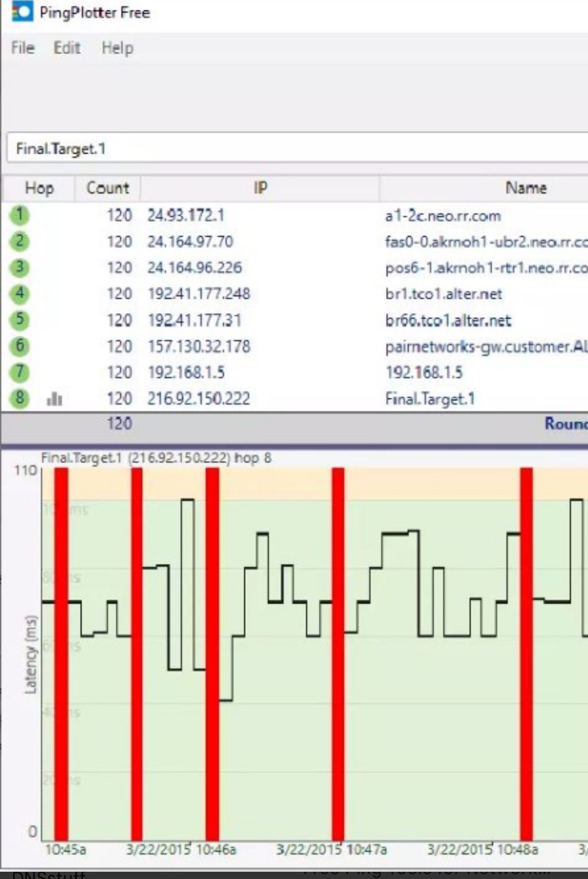Screen dimensions: 588x879
Task: Select the hop 5 green circle icon
Action: pyautogui.click(x=20, y=319)
